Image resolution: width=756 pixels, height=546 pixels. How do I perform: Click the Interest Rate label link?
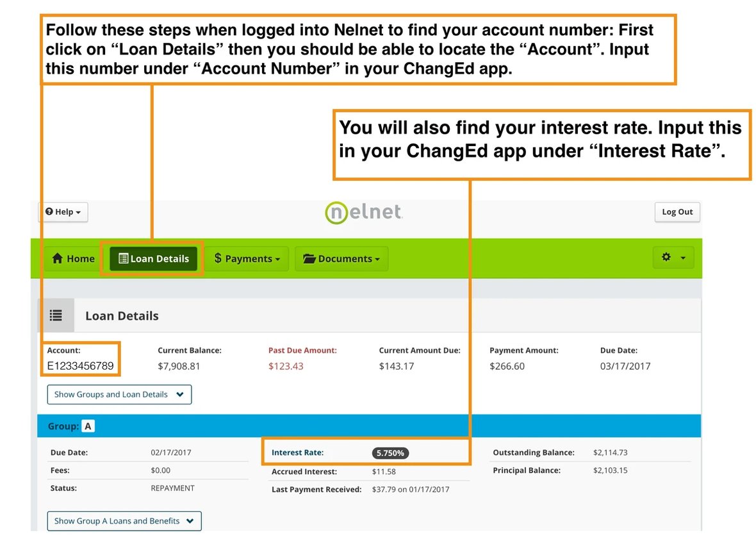click(x=297, y=452)
